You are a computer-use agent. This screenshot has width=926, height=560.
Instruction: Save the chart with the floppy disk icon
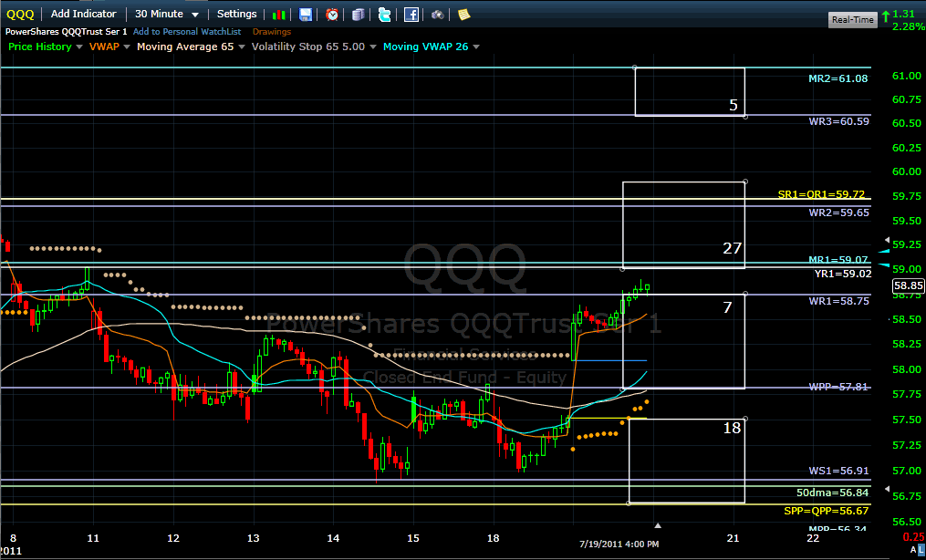click(x=306, y=15)
